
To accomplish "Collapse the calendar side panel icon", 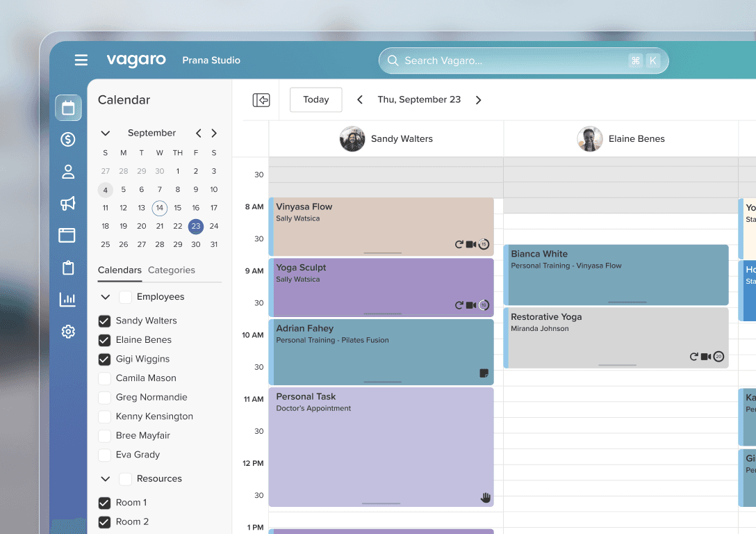I will [x=261, y=100].
